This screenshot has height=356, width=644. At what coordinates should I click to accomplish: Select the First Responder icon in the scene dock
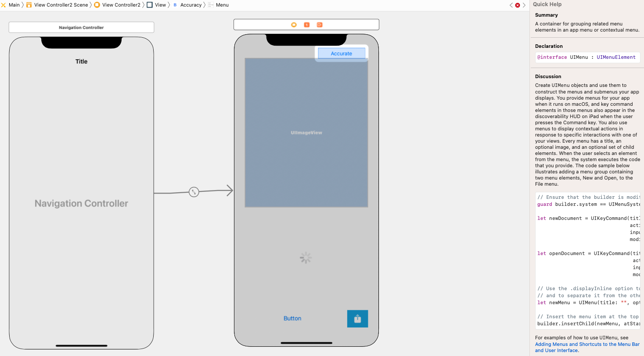pyautogui.click(x=306, y=25)
